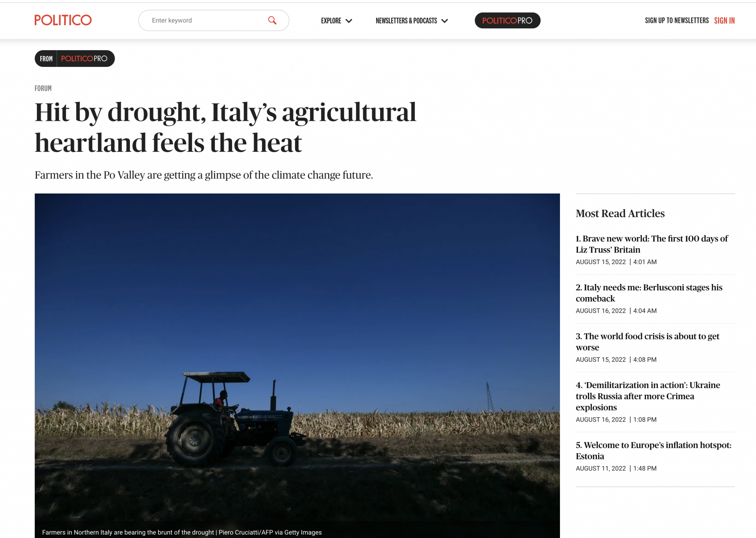The image size is (756, 538).
Task: Open the Newsletters & Podcasts menu
Action: pyautogui.click(x=406, y=21)
